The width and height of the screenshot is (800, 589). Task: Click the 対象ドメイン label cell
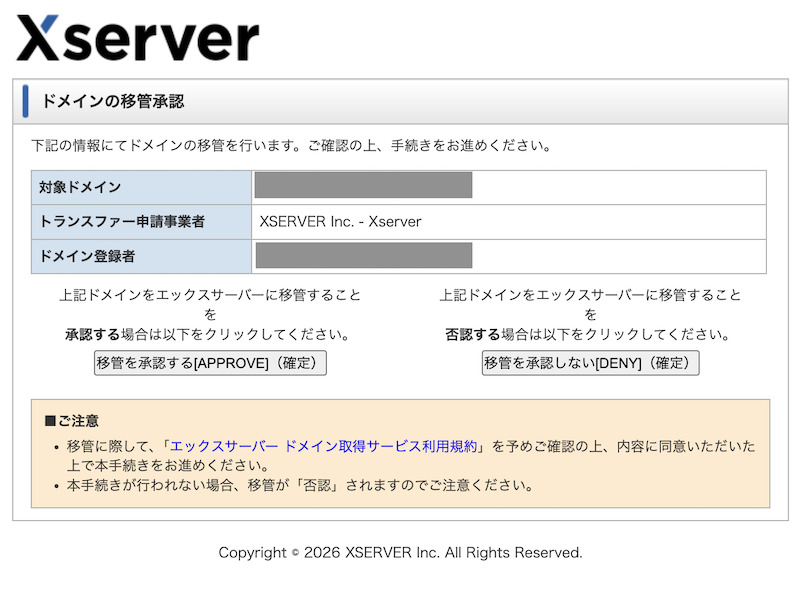click(141, 187)
